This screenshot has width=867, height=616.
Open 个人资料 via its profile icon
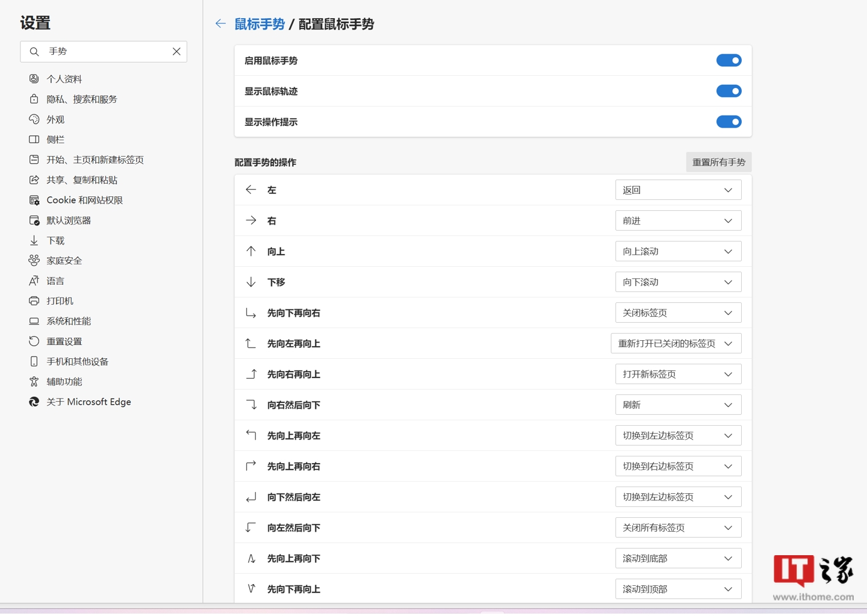[34, 79]
